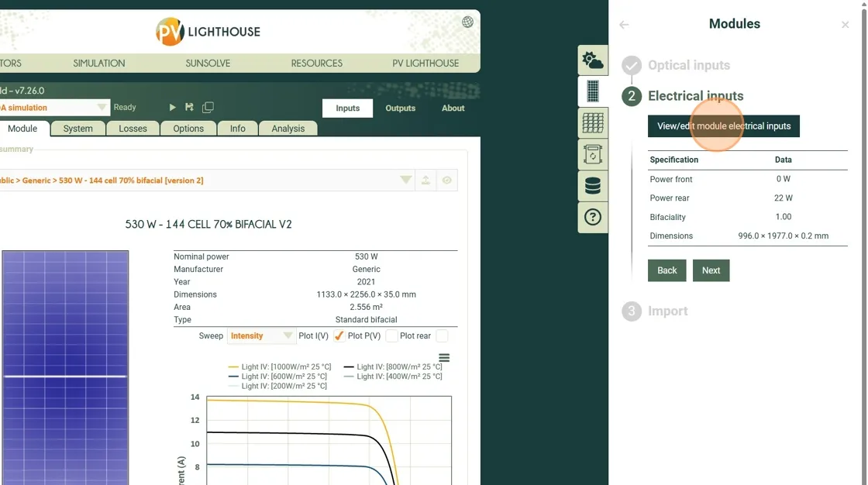Enable the Plot P(V) checkbox

(x=391, y=336)
